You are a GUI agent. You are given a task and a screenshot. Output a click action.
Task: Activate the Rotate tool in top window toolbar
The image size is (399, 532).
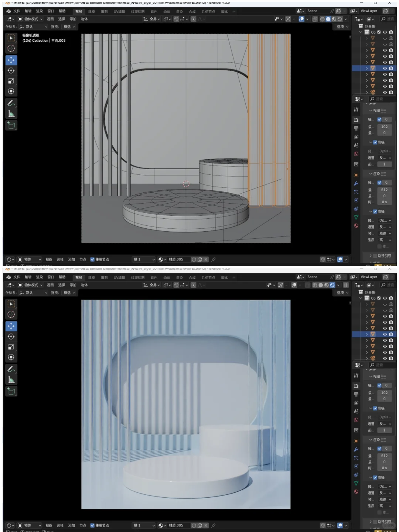tap(11, 71)
